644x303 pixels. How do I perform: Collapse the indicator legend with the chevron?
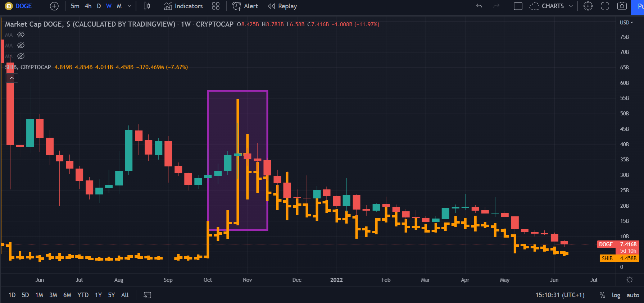12,78
